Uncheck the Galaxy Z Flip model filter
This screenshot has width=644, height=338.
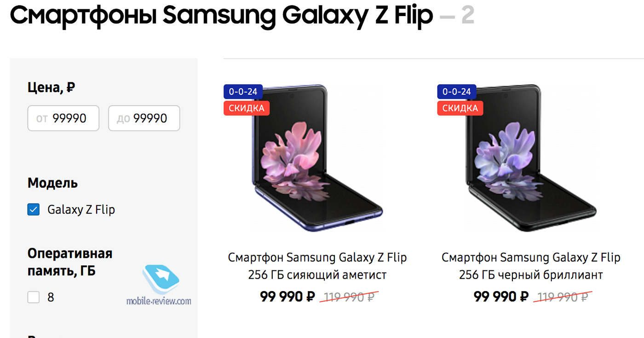[x=34, y=210]
